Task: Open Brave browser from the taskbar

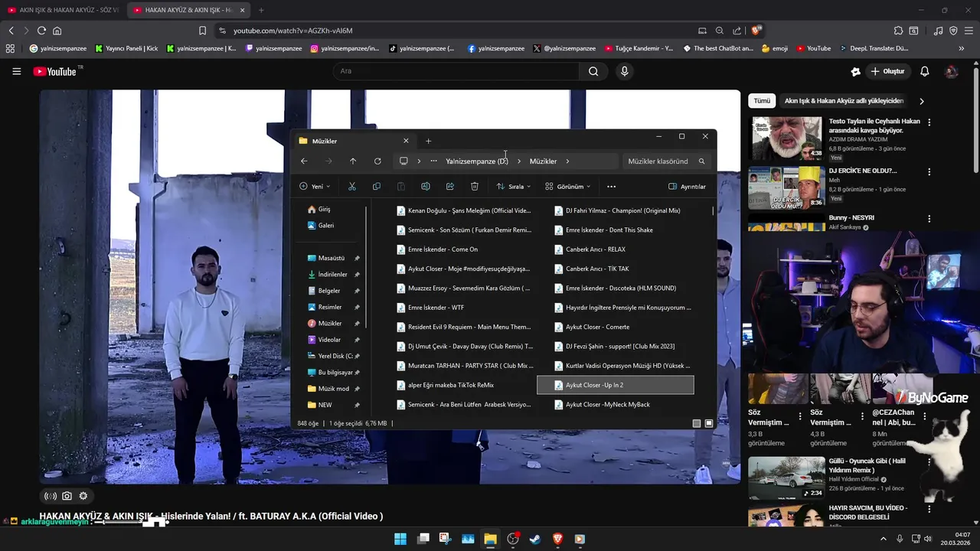Action: (x=557, y=539)
